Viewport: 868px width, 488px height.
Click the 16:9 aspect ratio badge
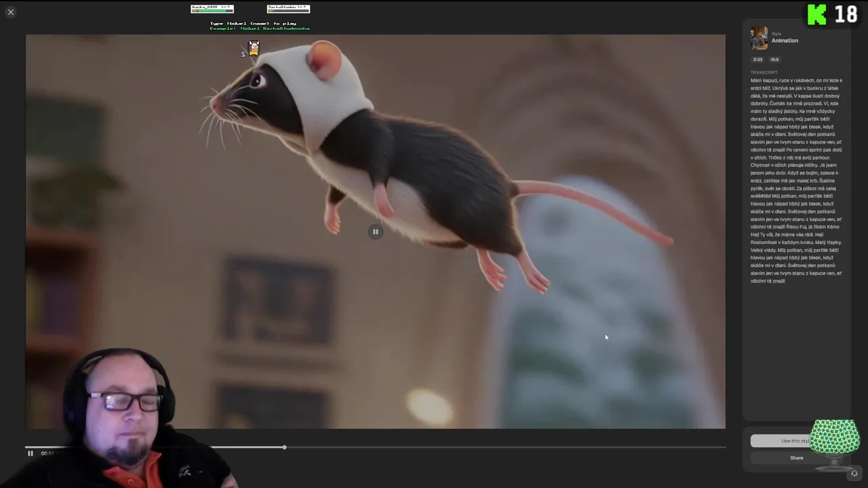pos(774,60)
